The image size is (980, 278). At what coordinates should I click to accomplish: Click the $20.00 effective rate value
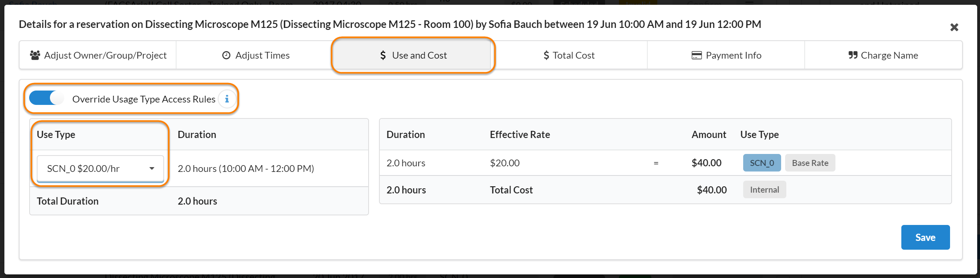click(505, 163)
